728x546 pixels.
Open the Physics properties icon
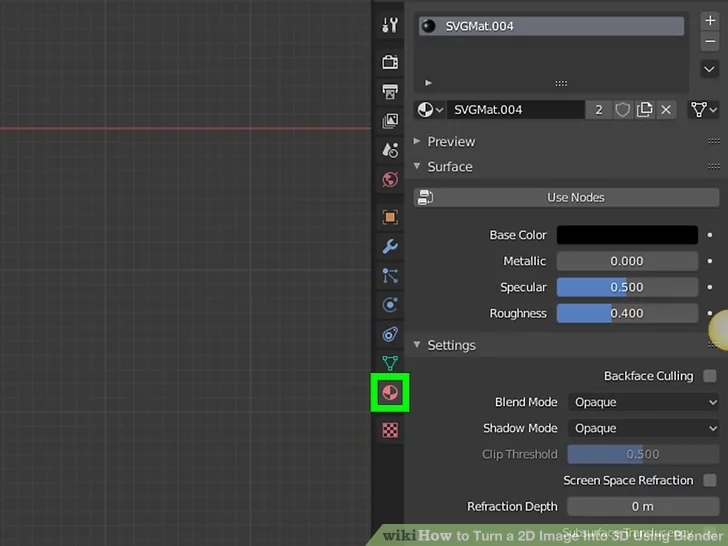tap(390, 305)
